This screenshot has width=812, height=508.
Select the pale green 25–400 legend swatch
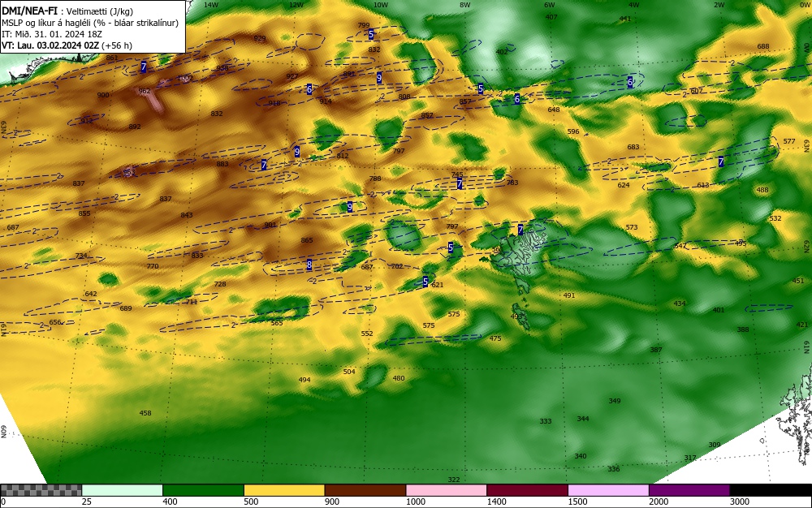[x=123, y=490]
